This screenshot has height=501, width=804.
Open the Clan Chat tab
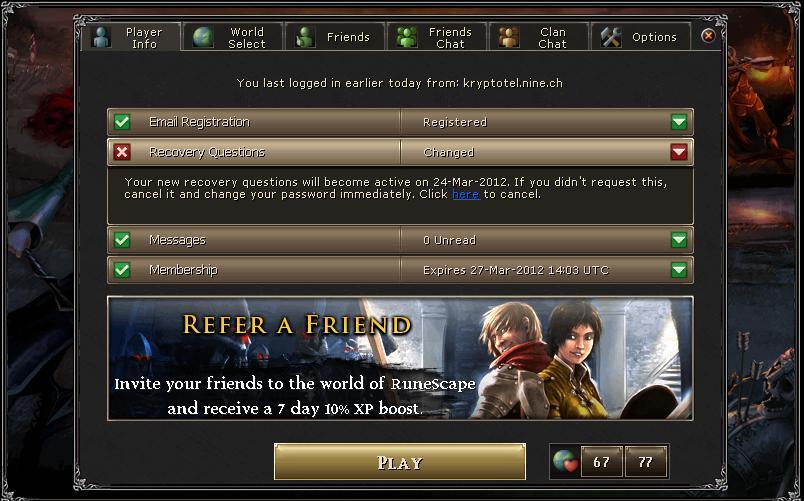click(538, 37)
